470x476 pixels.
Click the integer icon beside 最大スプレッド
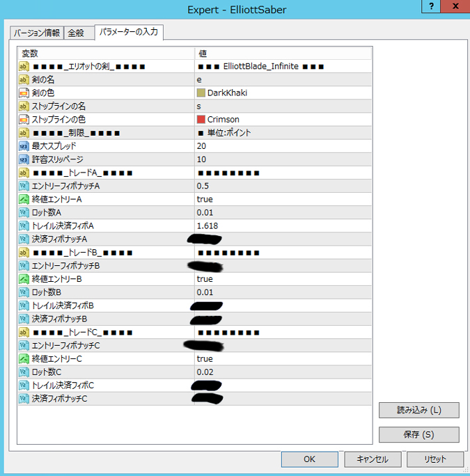pos(24,146)
